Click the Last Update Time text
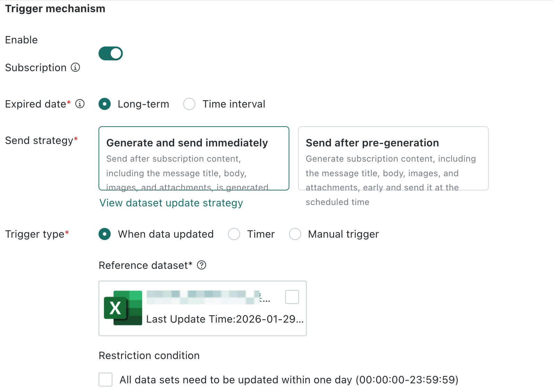This screenshot has width=553, height=392. point(225,319)
